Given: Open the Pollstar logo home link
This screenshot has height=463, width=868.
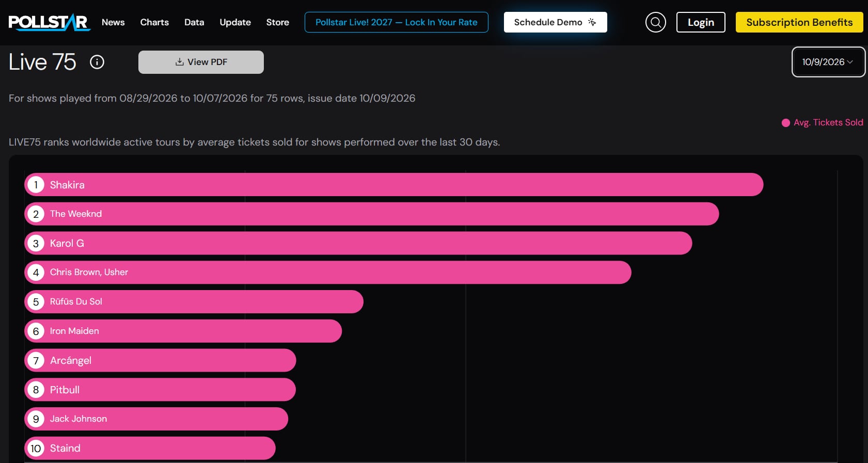Looking at the screenshot, I should tap(50, 22).
